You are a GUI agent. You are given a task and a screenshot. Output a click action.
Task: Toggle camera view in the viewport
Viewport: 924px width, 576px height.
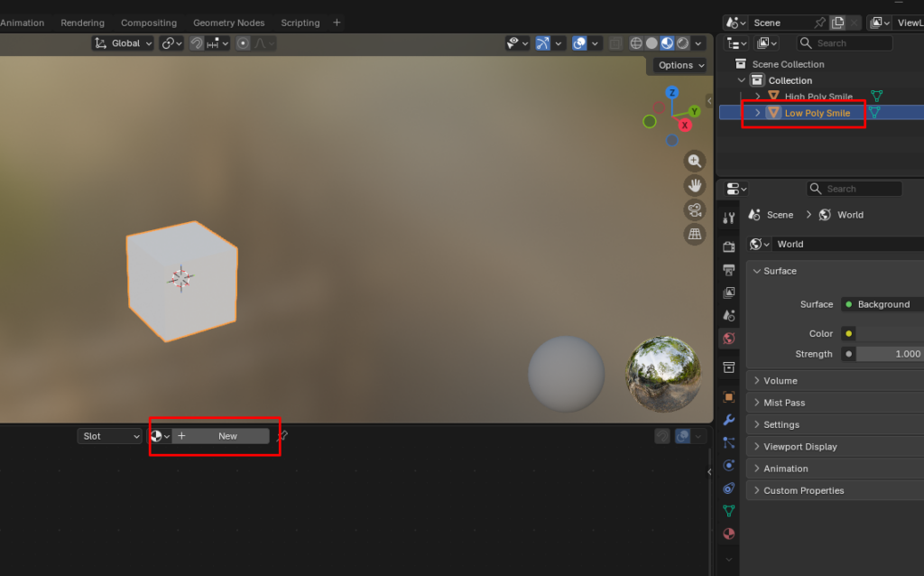(x=695, y=209)
